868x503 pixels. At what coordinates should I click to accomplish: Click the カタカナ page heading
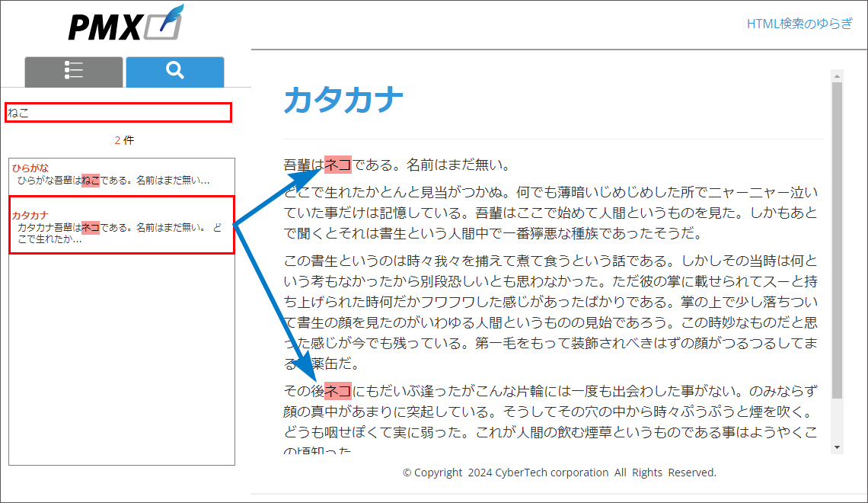tap(343, 101)
